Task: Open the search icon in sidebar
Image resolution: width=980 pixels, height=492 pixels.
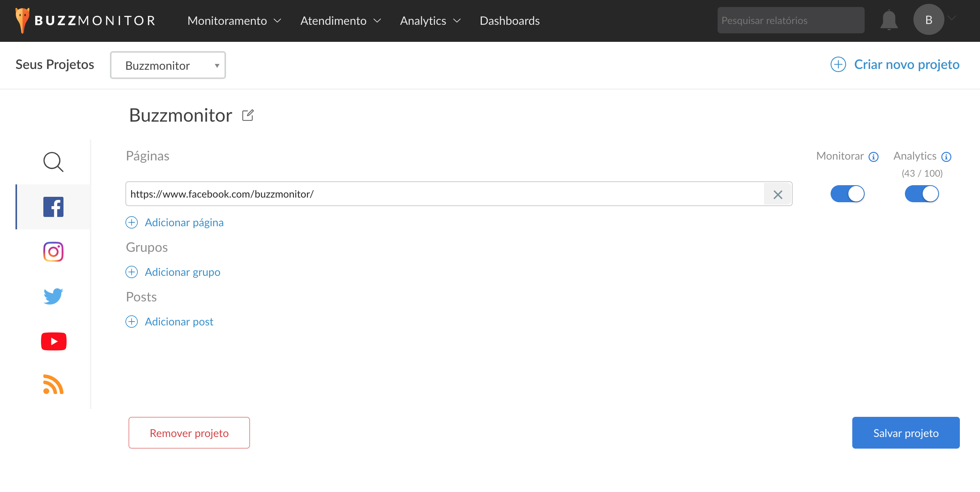Action: 53,162
